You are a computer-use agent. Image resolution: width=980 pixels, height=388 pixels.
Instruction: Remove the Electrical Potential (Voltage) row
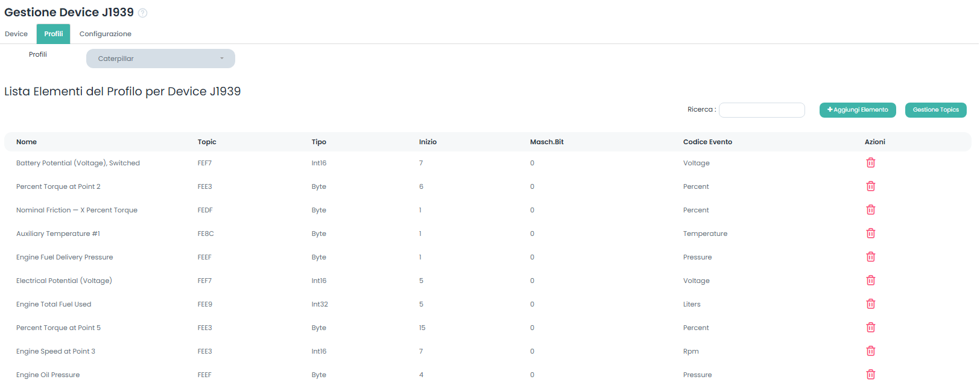[870, 281]
